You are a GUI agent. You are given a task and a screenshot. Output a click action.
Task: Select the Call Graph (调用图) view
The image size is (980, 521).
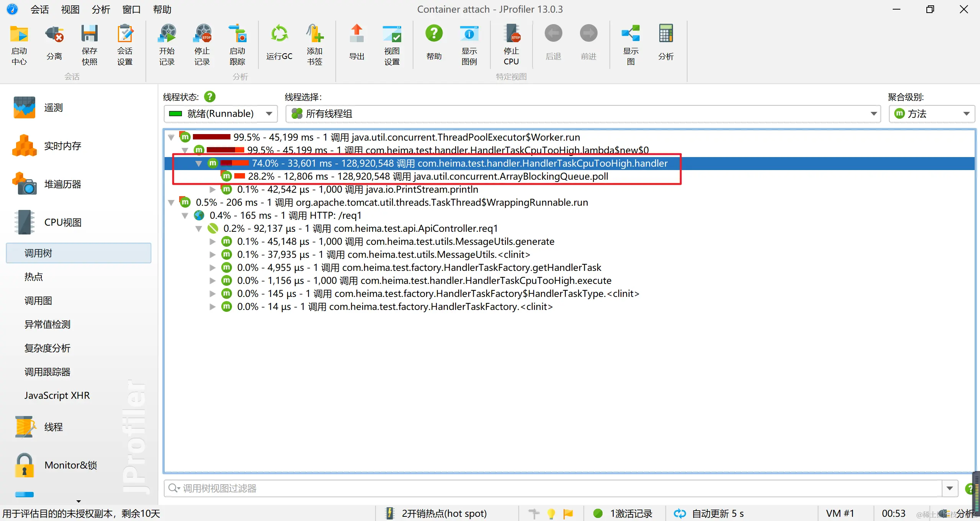(x=38, y=301)
